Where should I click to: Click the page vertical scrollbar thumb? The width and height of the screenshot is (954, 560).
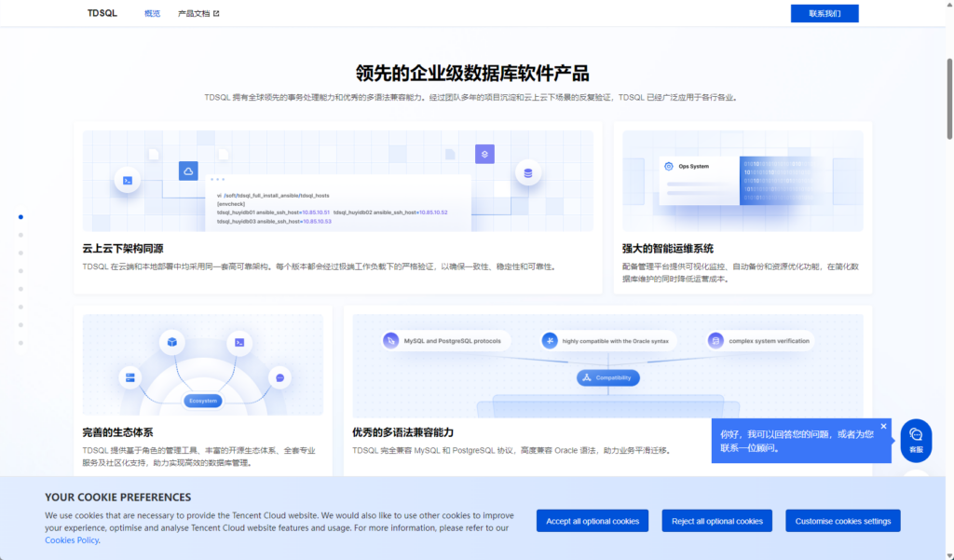949,99
